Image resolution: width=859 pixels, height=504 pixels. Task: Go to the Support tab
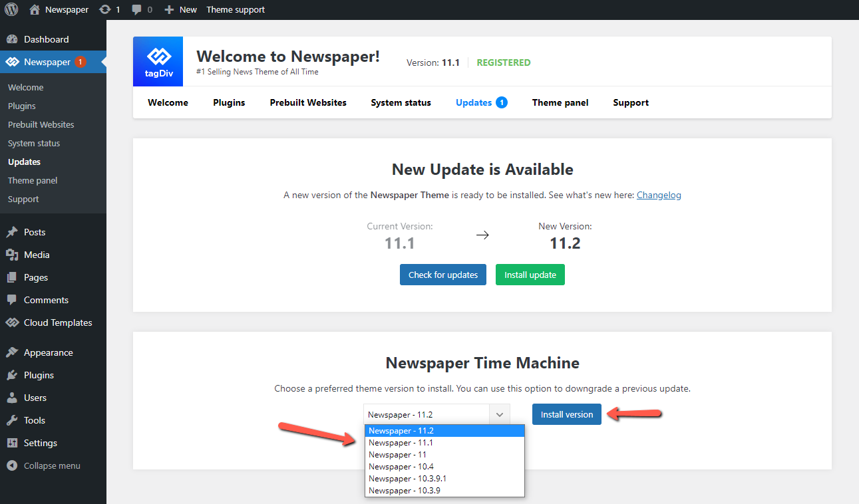click(x=631, y=102)
